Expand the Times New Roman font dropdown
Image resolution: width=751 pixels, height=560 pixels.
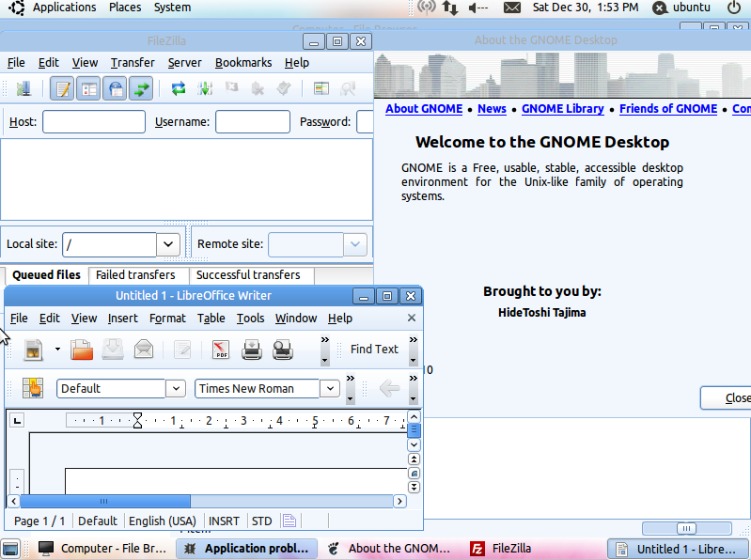tap(330, 388)
